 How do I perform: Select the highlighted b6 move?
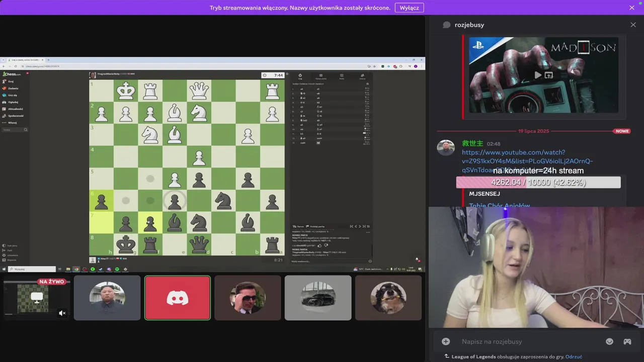318,143
